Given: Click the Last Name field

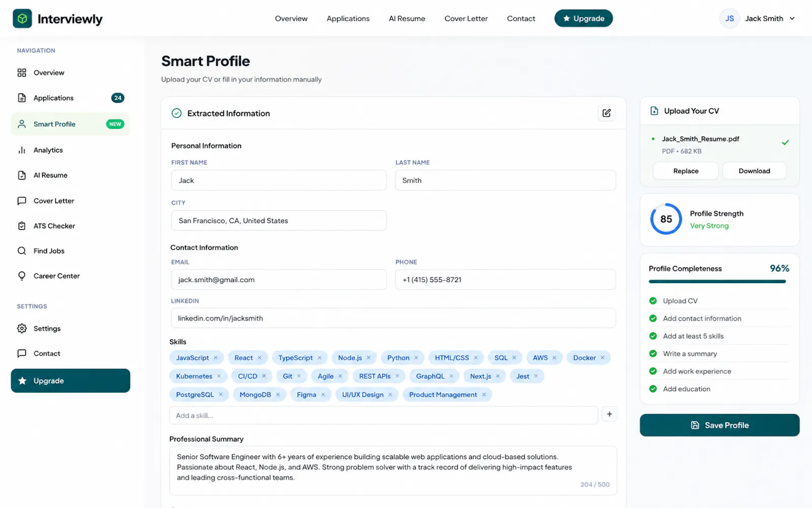Looking at the screenshot, I should [505, 181].
